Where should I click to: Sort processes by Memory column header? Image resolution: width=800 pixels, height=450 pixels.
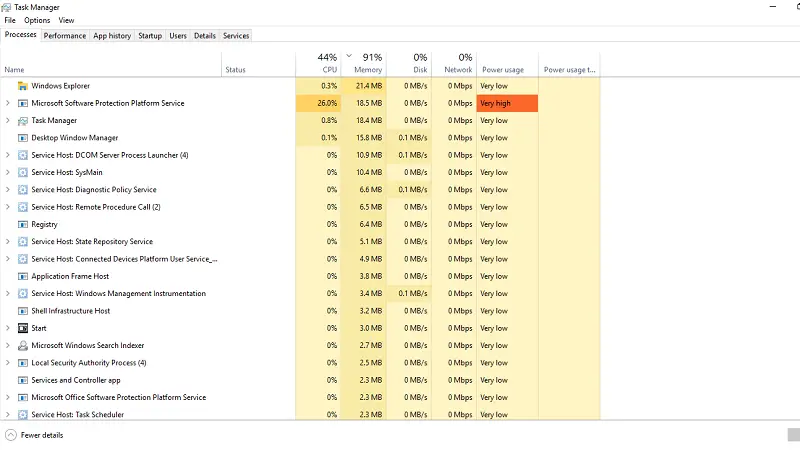click(367, 64)
